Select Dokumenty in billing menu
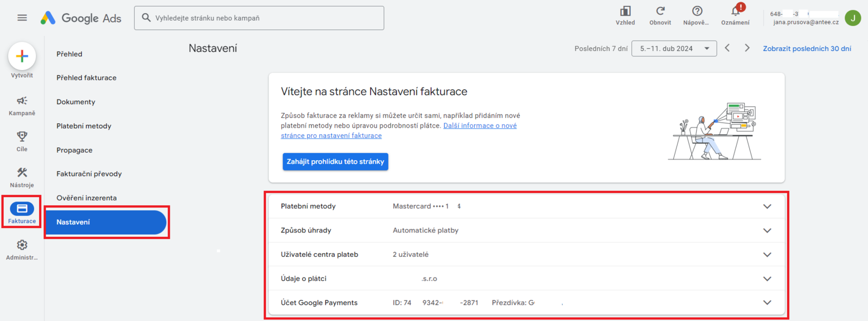The image size is (868, 321). (x=76, y=102)
